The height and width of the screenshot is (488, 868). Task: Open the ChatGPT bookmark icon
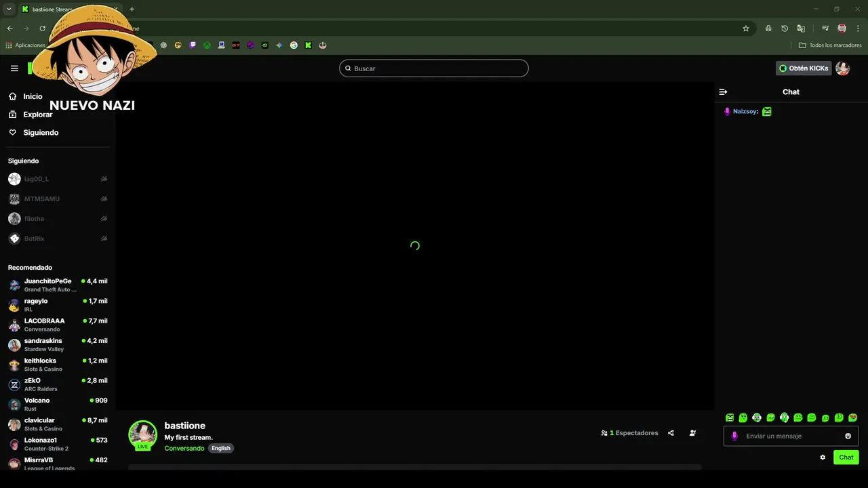click(163, 45)
